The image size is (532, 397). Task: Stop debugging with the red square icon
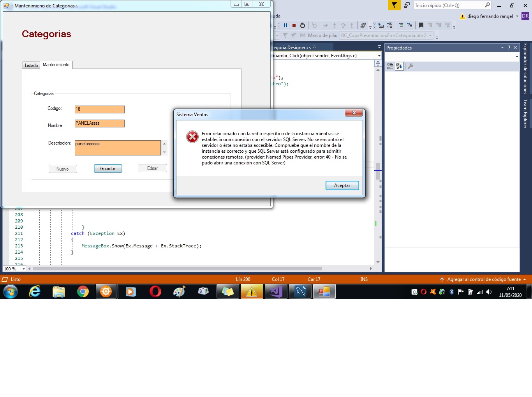tap(294, 25)
